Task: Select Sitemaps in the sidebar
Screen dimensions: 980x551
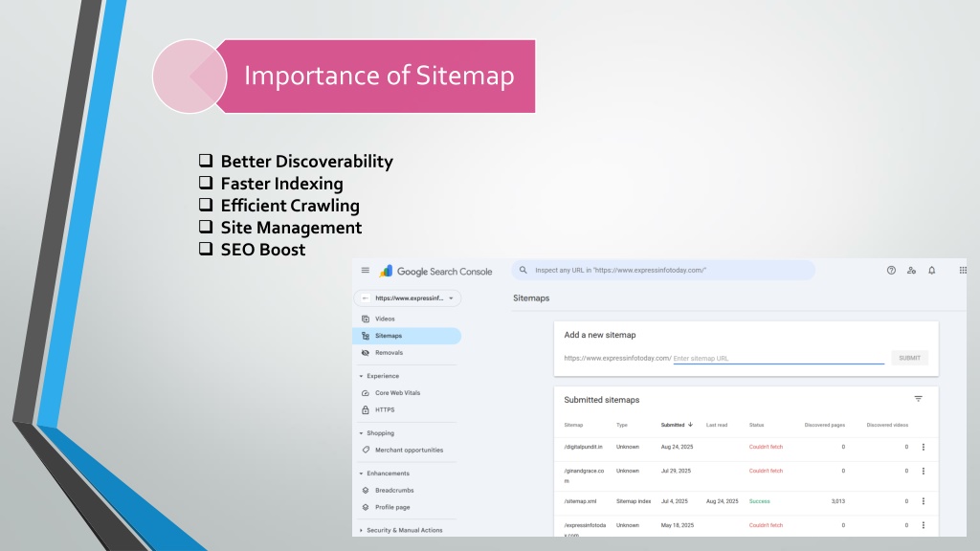Action: [x=389, y=336]
